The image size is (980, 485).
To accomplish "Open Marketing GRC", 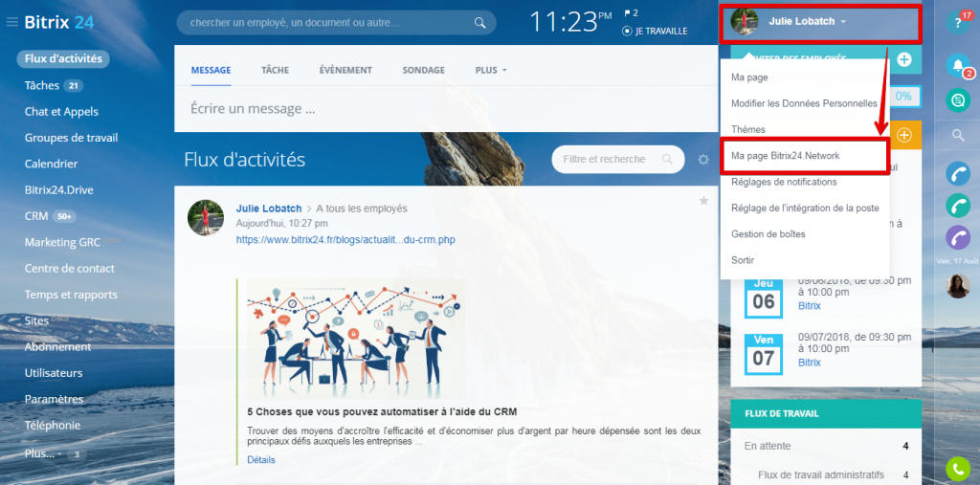I will pos(62,243).
